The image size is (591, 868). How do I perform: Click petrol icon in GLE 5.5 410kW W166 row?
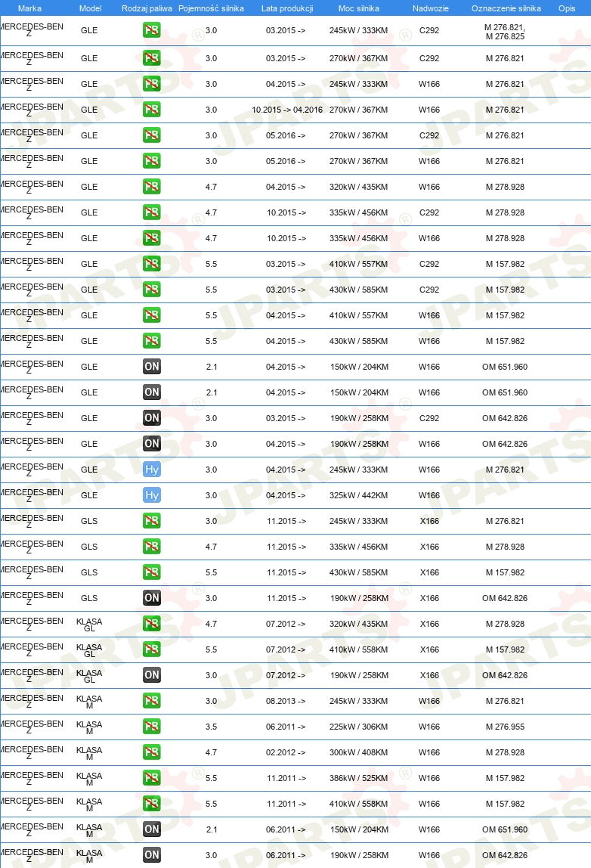(152, 315)
